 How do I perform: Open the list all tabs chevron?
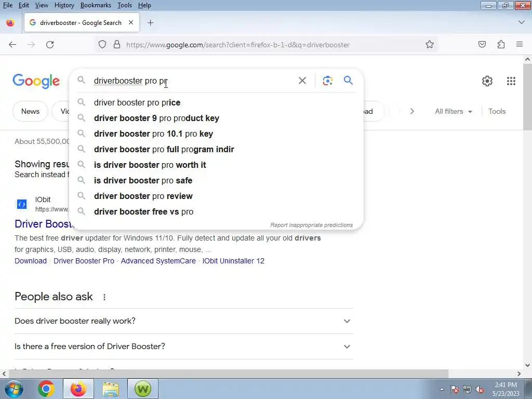pyautogui.click(x=522, y=22)
